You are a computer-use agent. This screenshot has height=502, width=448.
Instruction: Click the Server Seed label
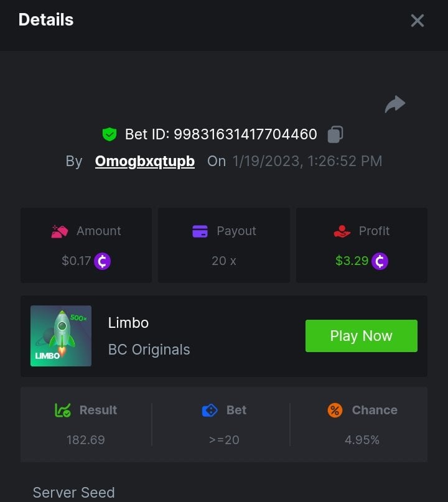click(73, 493)
